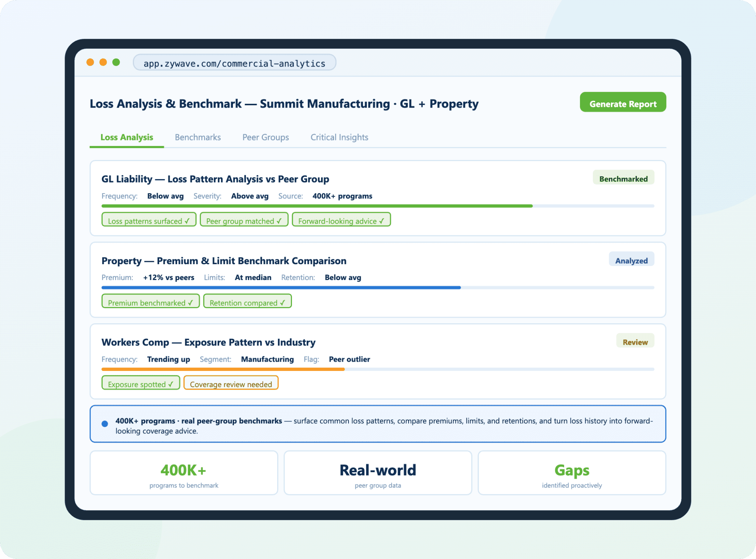
Task: Click the Generate Report button
Action: (x=623, y=103)
